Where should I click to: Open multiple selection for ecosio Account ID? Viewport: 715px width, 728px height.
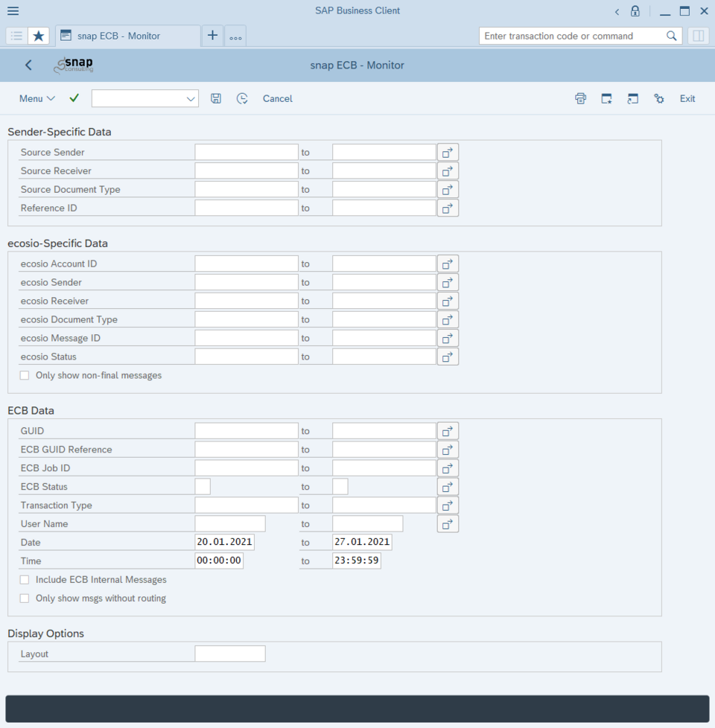tap(448, 264)
